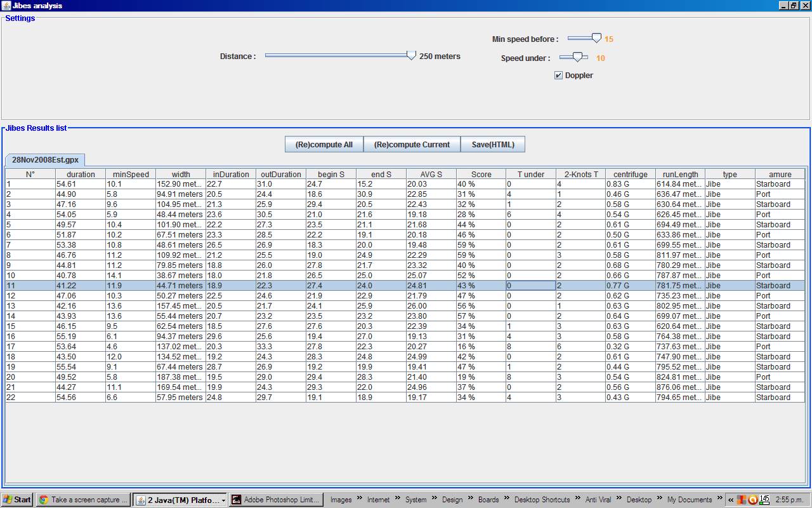This screenshot has width=812, height=508.
Task: Click the Speed under slider thumb
Action: pyautogui.click(x=576, y=57)
